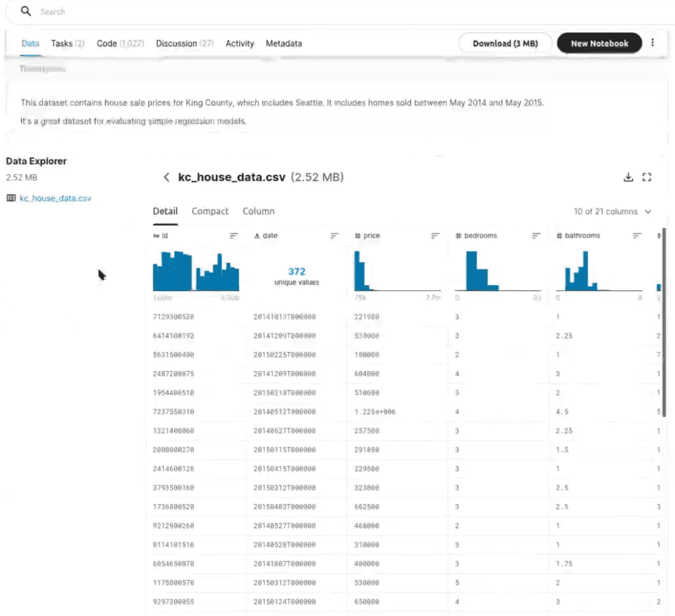The width and height of the screenshot is (675, 616).
Task: Click the search magnifier icon
Action: pyautogui.click(x=26, y=11)
